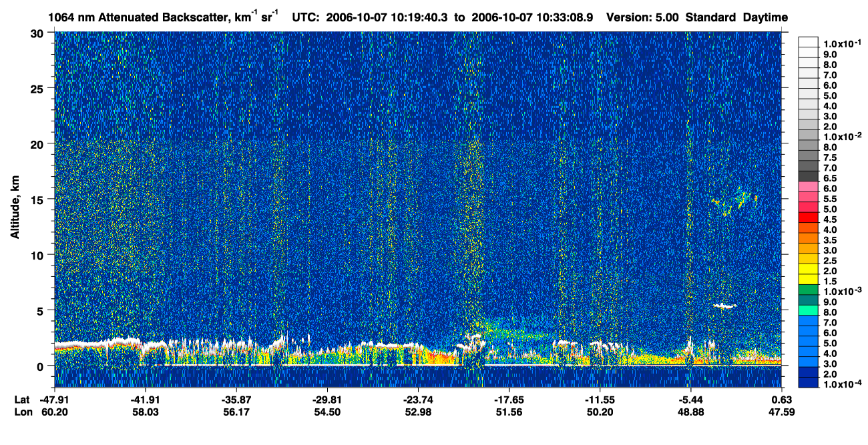The height and width of the screenshot is (445, 868).
Task: Click the color scale label '2.5'
Action: 830,260
